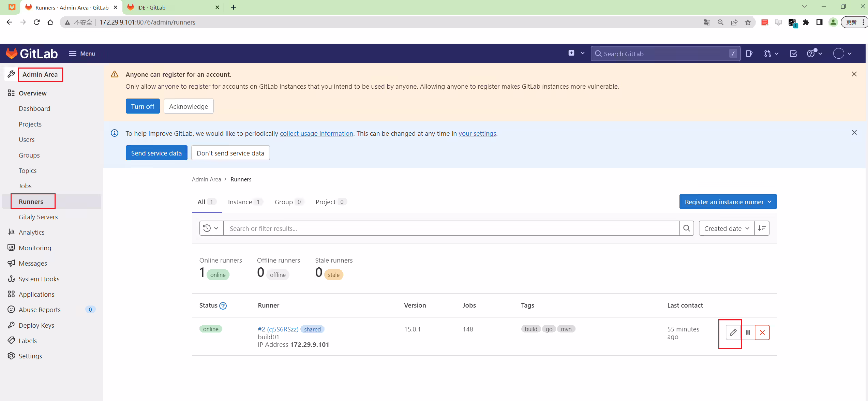Switch to the Instance runners tab
The width and height of the screenshot is (868, 401).
click(x=245, y=202)
